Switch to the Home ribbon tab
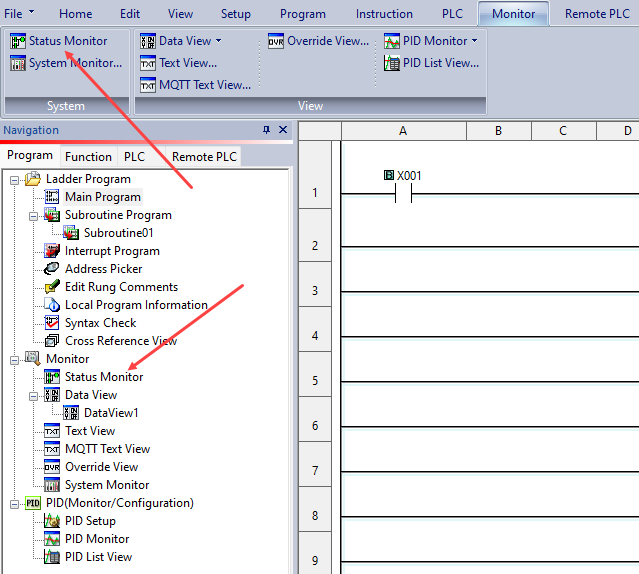 pos(76,14)
